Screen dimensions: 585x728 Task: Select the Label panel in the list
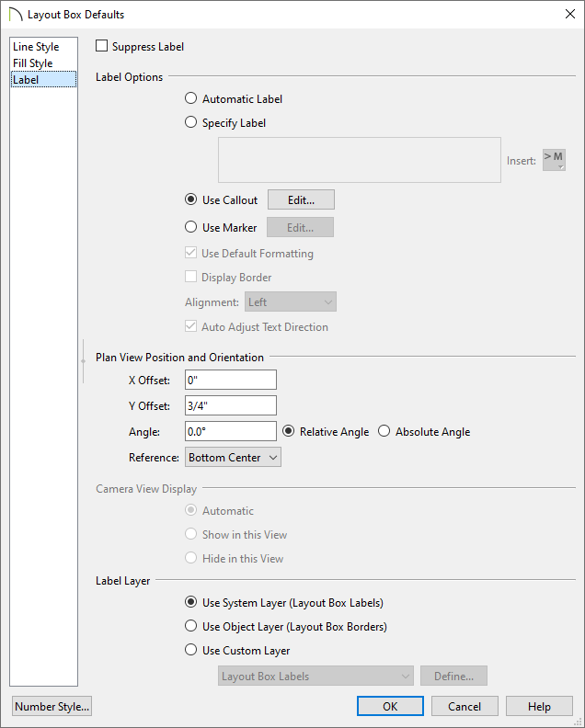tap(43, 79)
